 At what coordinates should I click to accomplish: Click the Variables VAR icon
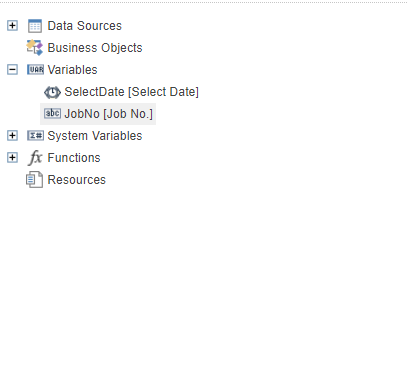(x=35, y=70)
